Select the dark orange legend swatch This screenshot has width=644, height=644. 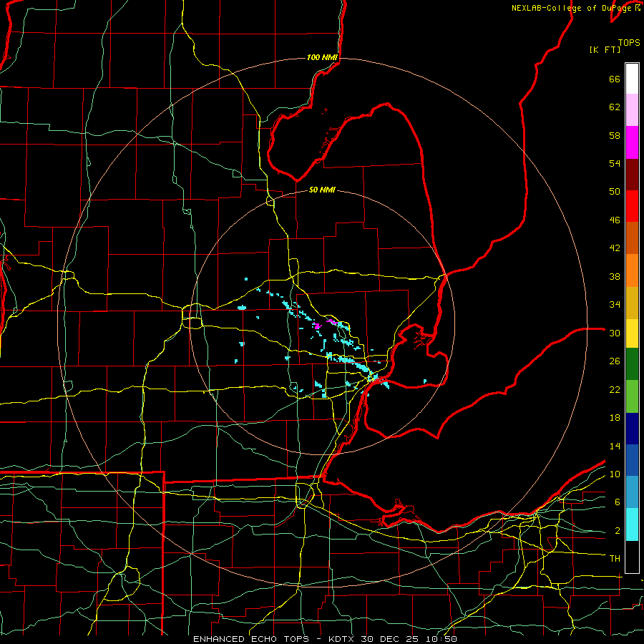[632, 238]
